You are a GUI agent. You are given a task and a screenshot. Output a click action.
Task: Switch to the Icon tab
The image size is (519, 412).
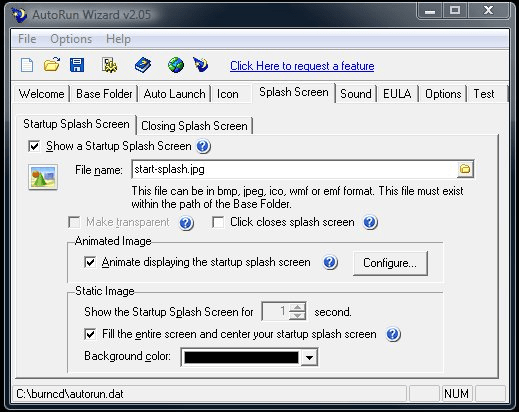click(228, 94)
